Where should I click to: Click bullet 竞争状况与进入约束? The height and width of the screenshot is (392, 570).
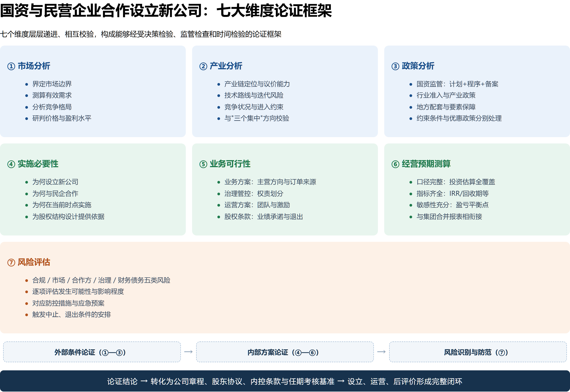(254, 107)
